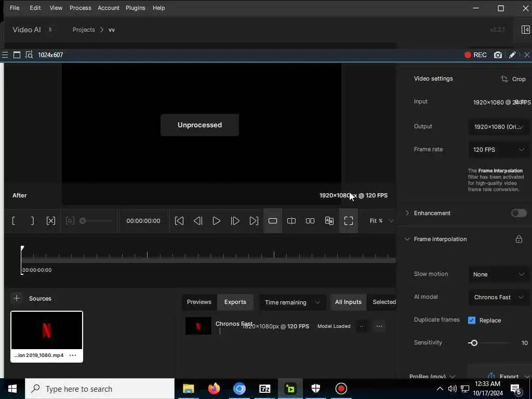Click the recorder pencil draw icon
Screen dimensions: 532x399
(512, 55)
